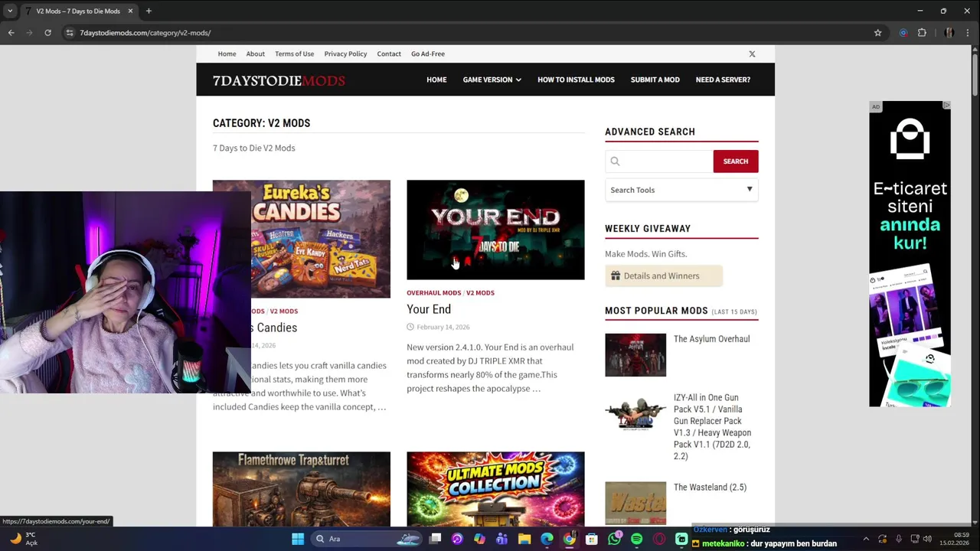Screen dimensions: 980x551
Task: Open the Your End post title
Action: pos(429,309)
